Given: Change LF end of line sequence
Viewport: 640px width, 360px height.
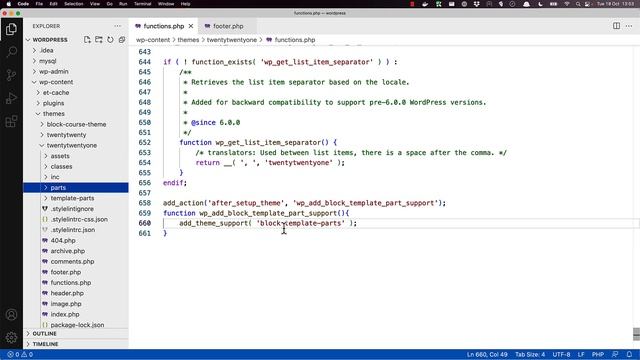Looking at the screenshot, I should tap(581, 354).
